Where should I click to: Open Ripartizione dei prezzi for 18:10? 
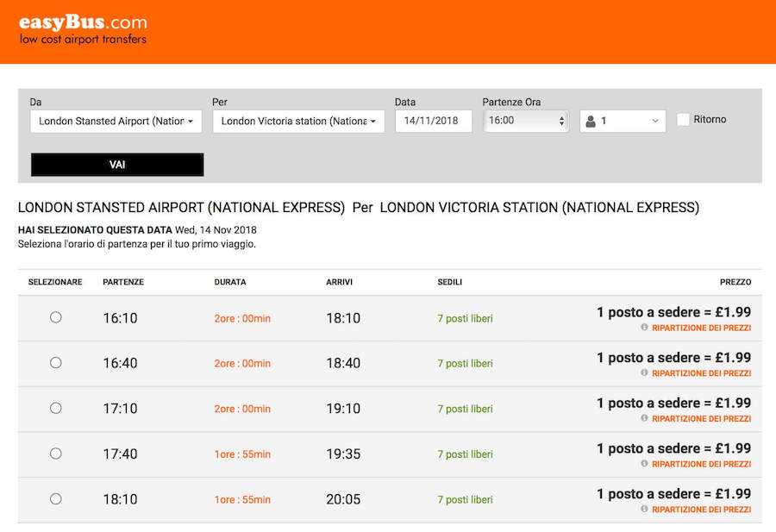click(701, 510)
